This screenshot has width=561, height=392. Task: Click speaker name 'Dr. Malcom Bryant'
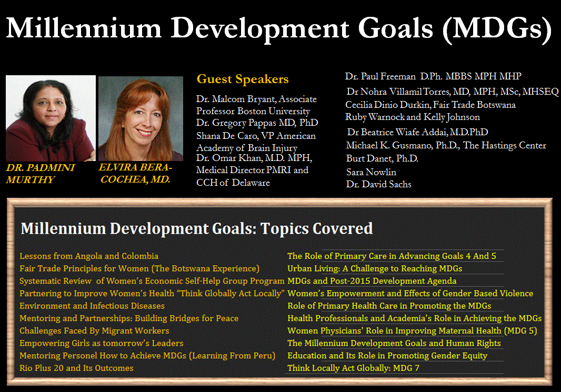[x=236, y=99]
